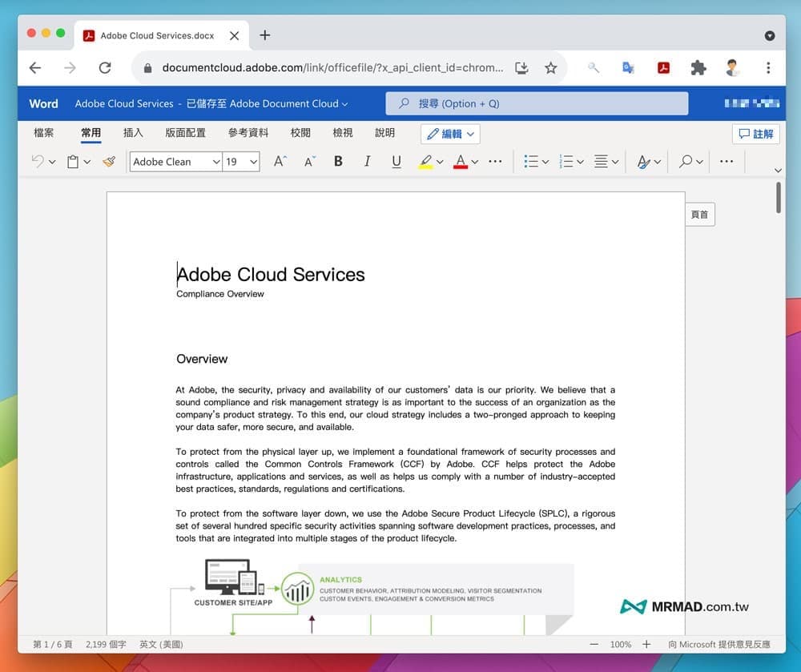Click the browser forward arrow
Viewport: 801px width, 672px height.
70,68
